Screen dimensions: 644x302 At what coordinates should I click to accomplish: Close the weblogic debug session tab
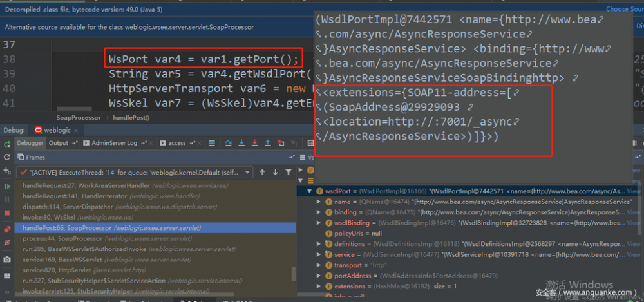coord(77,130)
